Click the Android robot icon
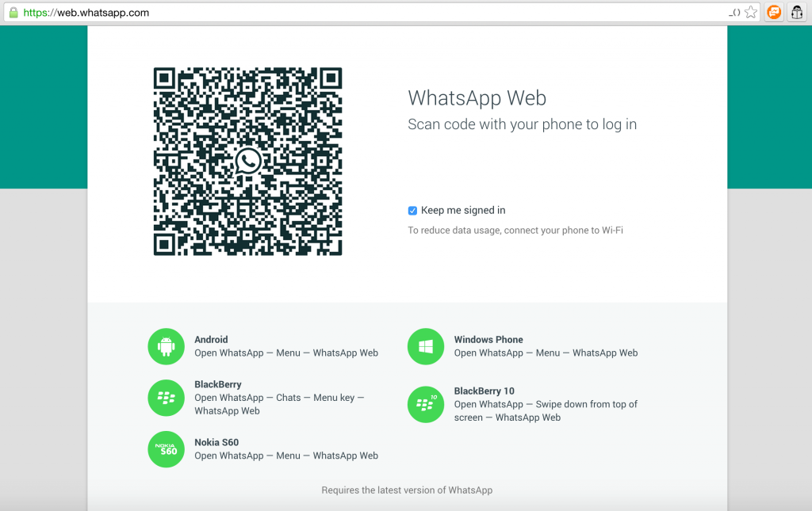The width and height of the screenshot is (812, 511). pyautogui.click(x=166, y=346)
